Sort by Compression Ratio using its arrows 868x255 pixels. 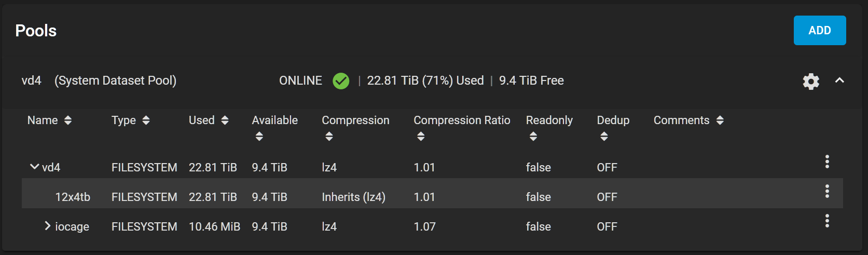(421, 137)
